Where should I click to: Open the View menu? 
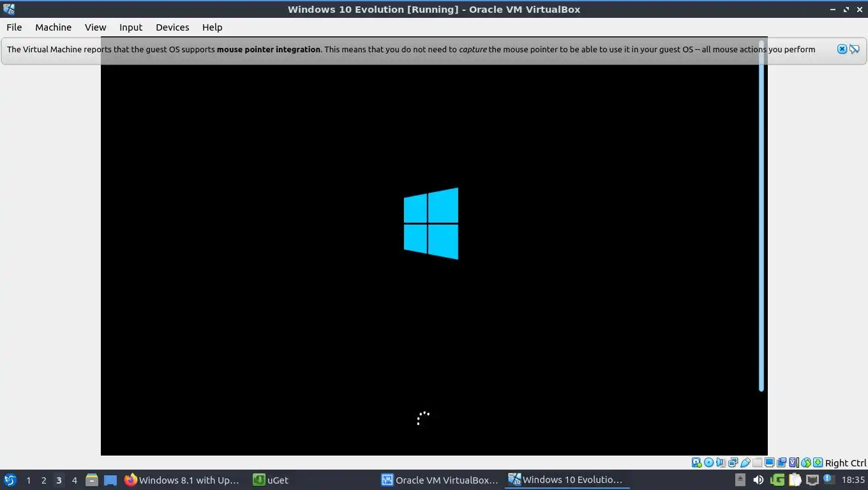[x=95, y=27]
